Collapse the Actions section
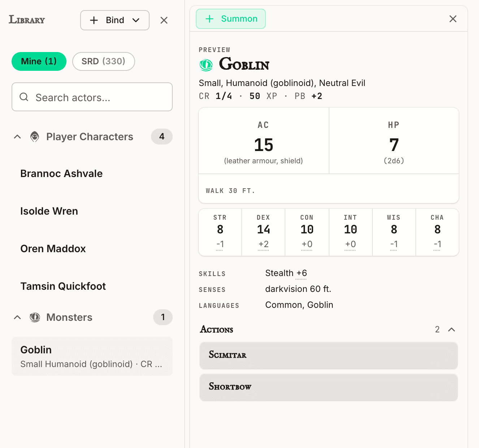The width and height of the screenshot is (479, 448). pyautogui.click(x=452, y=329)
